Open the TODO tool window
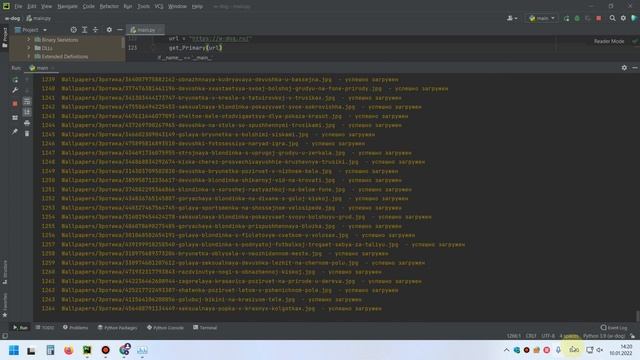640x360 pixels. (x=45, y=327)
